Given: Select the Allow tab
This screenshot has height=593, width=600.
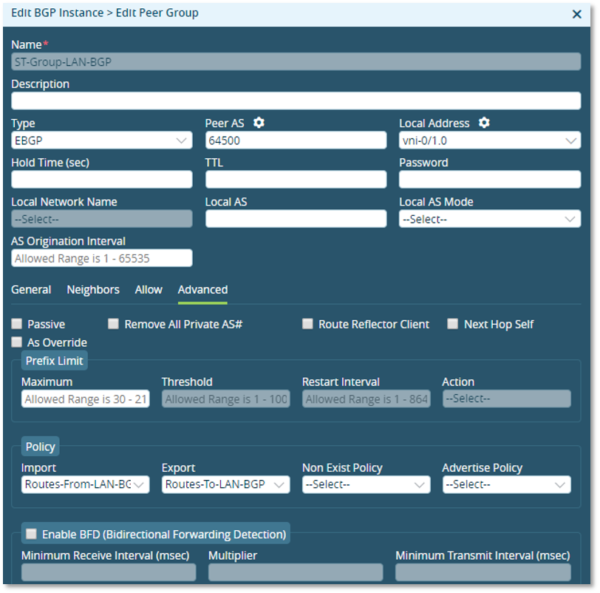Looking at the screenshot, I should tap(148, 290).
